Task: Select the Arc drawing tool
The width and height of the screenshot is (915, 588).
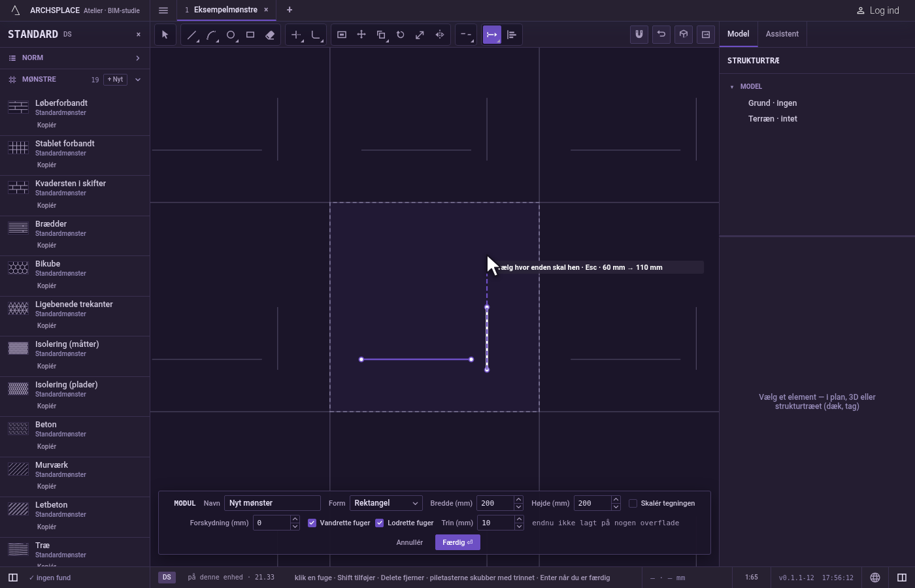Action: 211,35
